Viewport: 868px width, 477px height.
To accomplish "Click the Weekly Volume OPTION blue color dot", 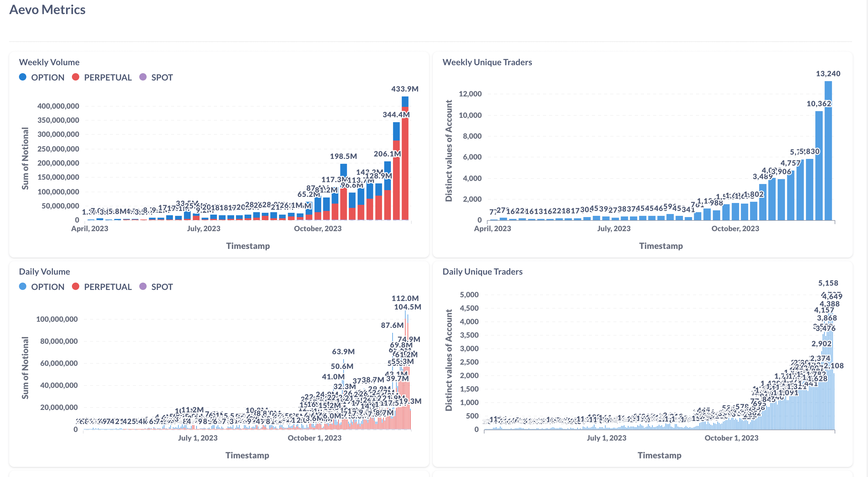I will 23,77.
